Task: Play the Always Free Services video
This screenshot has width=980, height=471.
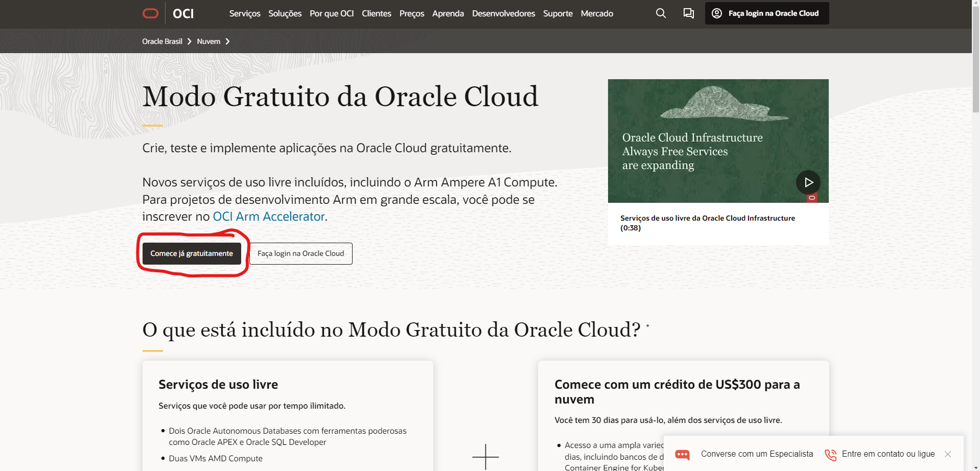Action: 808,182
